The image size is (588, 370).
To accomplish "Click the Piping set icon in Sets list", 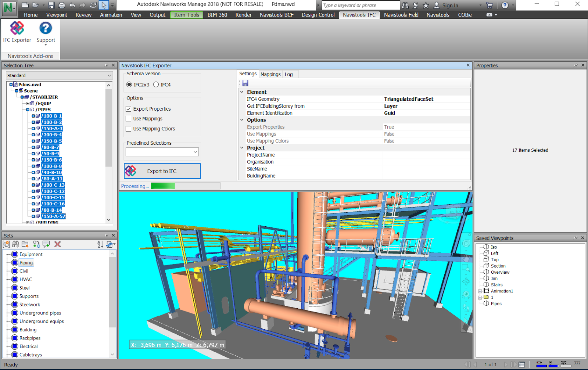I will click(15, 262).
